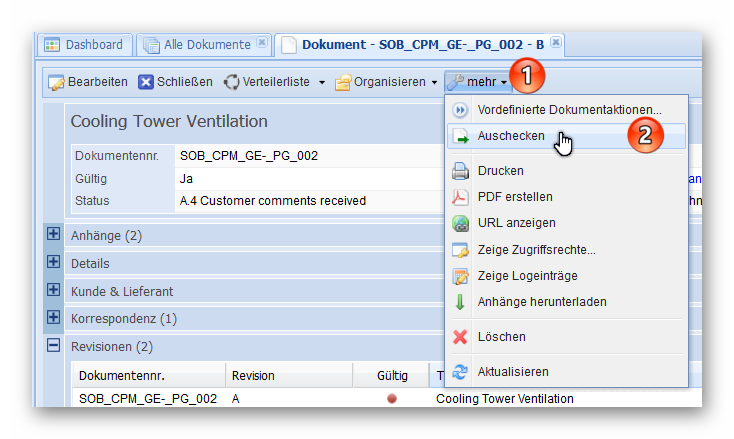Select Vordefinierte Dokumentaktionen menu entry
This screenshot has width=734, height=439.
tap(568, 110)
